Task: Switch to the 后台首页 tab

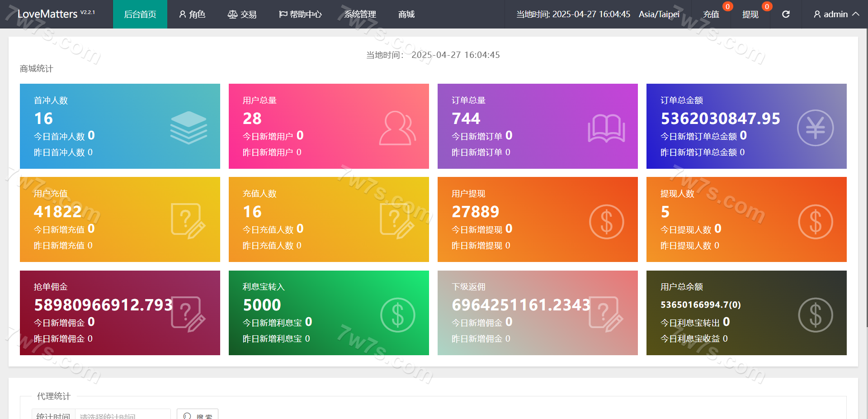Action: [140, 14]
